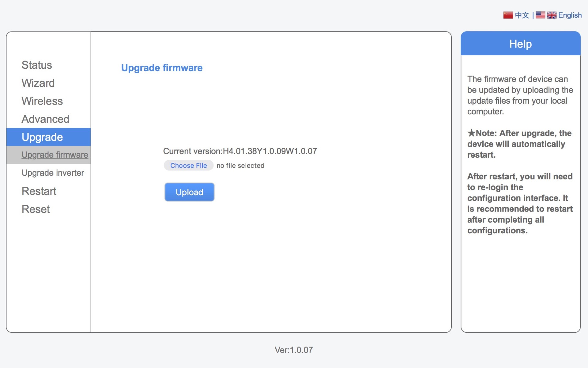Switch language to 中文
This screenshot has width=588, height=368.
coord(522,15)
